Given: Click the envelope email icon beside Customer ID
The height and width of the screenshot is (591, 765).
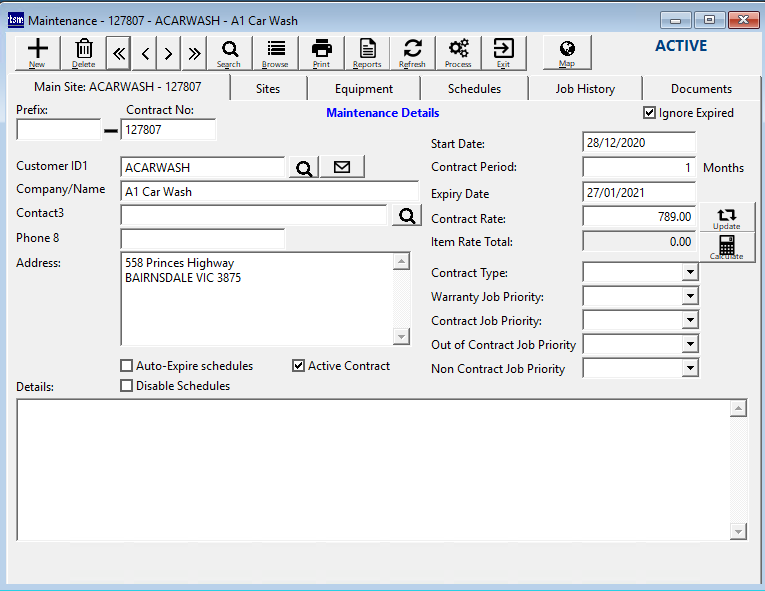Looking at the screenshot, I should tap(342, 167).
